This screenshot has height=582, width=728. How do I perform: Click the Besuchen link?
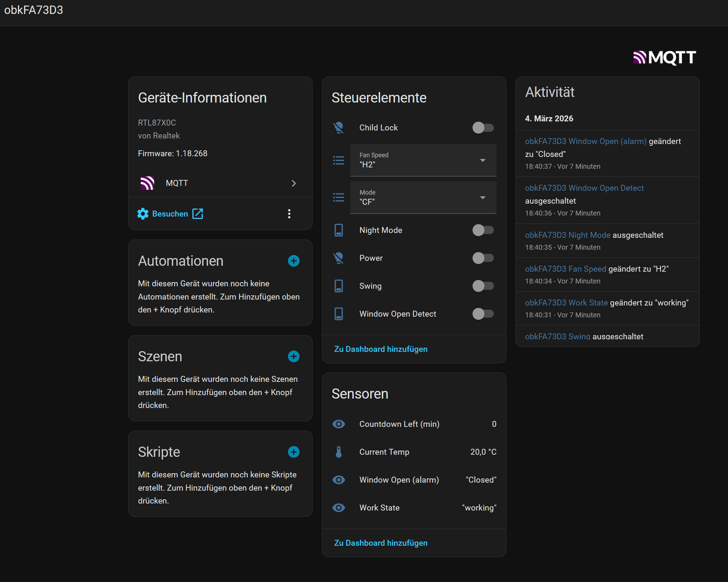tap(170, 214)
